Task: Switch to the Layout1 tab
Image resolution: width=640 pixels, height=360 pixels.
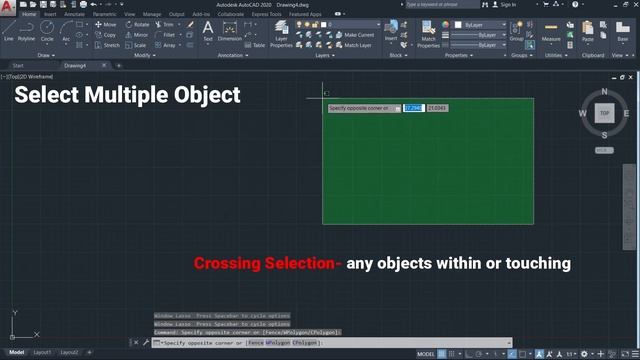Action: point(42,352)
